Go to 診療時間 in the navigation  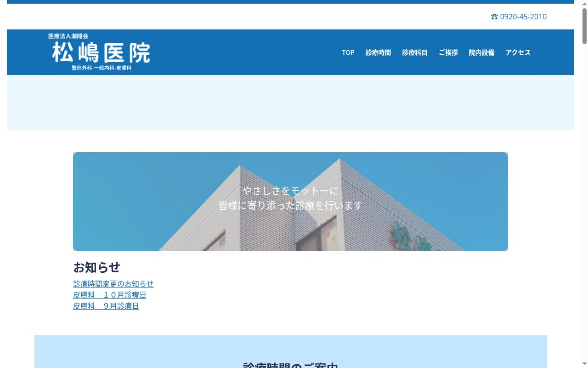[x=378, y=52]
